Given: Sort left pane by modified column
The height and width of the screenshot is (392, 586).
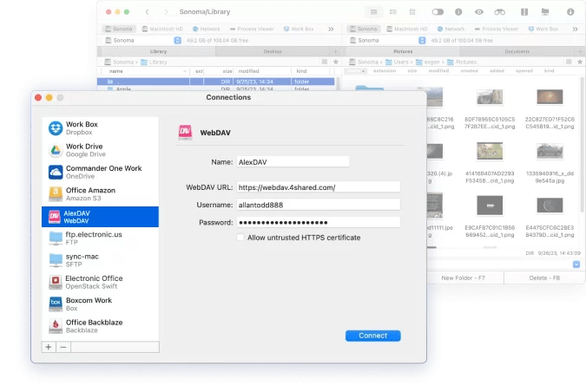Looking at the screenshot, I should [x=262, y=71].
